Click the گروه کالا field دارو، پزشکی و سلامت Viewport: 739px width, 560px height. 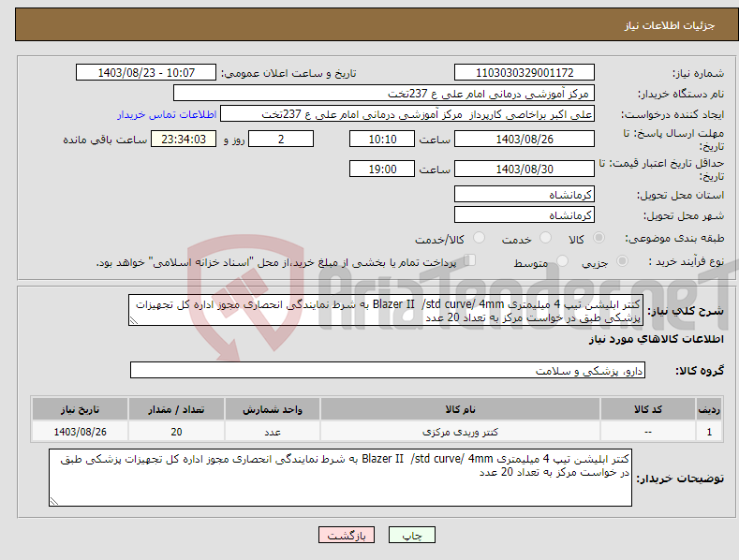coord(388,371)
